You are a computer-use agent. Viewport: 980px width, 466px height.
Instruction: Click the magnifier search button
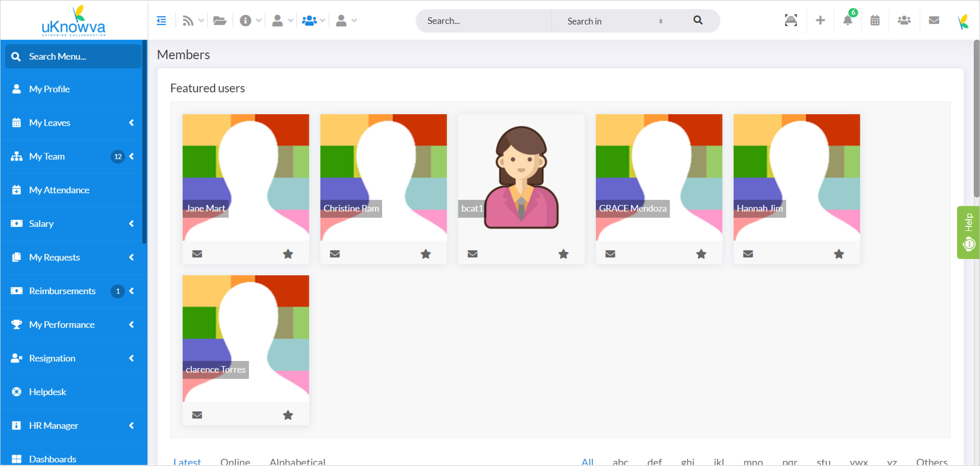coord(698,21)
